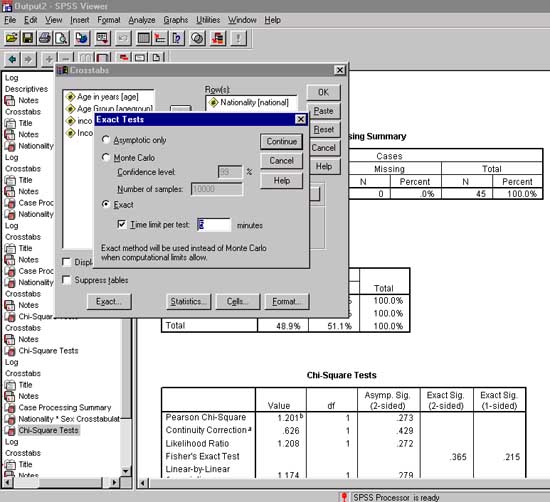
Task: Click Help in the Exact Tests dialog
Action: click(x=281, y=181)
